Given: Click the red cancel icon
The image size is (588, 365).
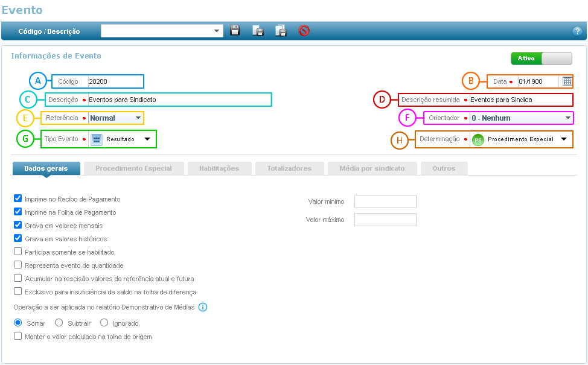Looking at the screenshot, I should click(304, 31).
